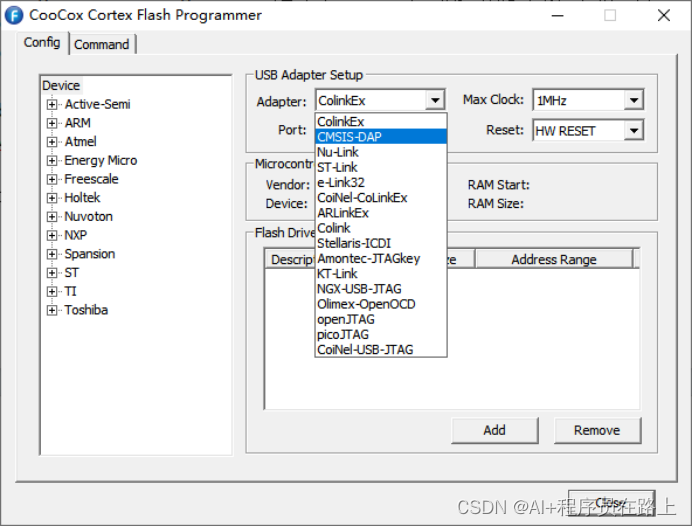Expand the Active-Semi tree node
Image resolution: width=692 pixels, height=526 pixels.
tap(52, 105)
